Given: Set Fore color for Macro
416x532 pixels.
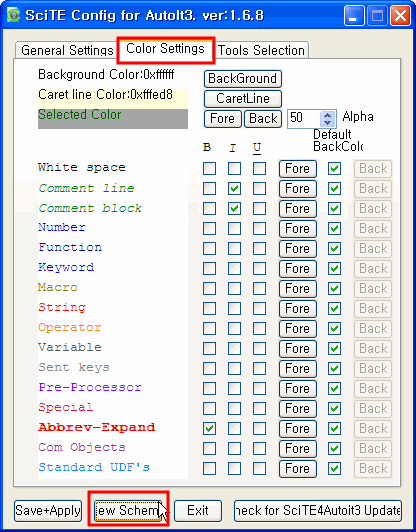Looking at the screenshot, I should click(298, 289).
